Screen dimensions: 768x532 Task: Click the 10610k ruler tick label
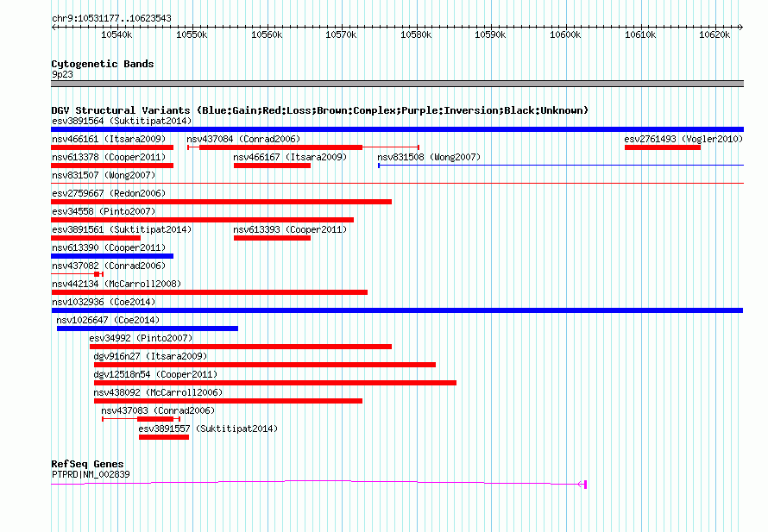pyautogui.click(x=640, y=34)
